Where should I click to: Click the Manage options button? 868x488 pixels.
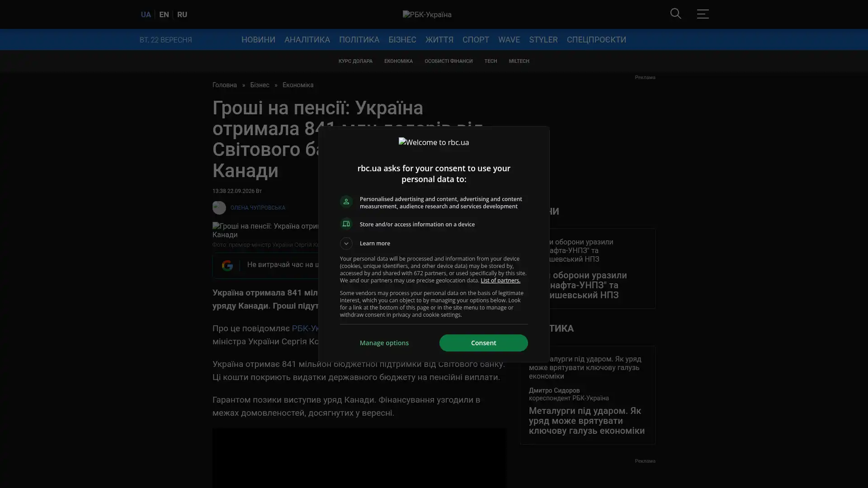(384, 343)
